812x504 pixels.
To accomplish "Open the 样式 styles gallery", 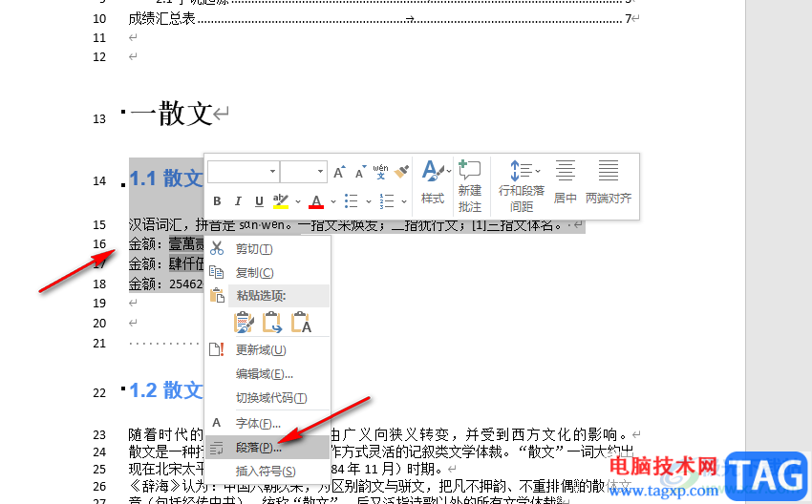I will 434,182.
